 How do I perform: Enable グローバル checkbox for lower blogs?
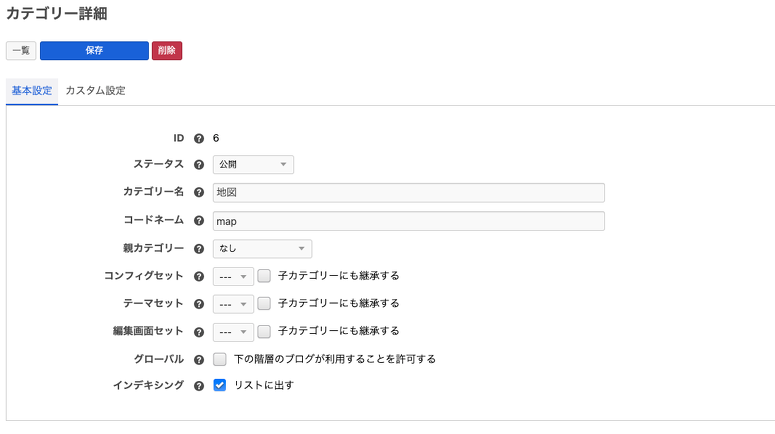(220, 359)
